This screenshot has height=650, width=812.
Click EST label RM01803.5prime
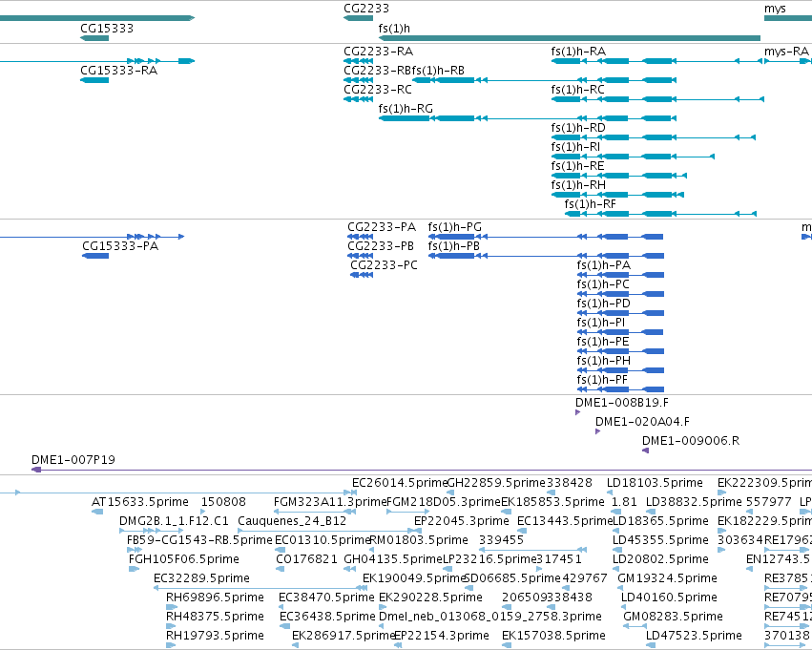pos(419,541)
